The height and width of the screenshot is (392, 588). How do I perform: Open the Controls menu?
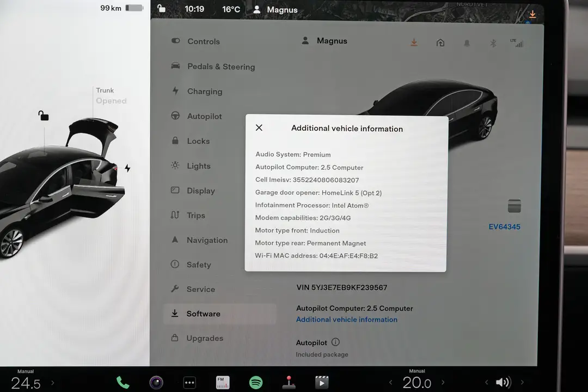click(x=195, y=41)
